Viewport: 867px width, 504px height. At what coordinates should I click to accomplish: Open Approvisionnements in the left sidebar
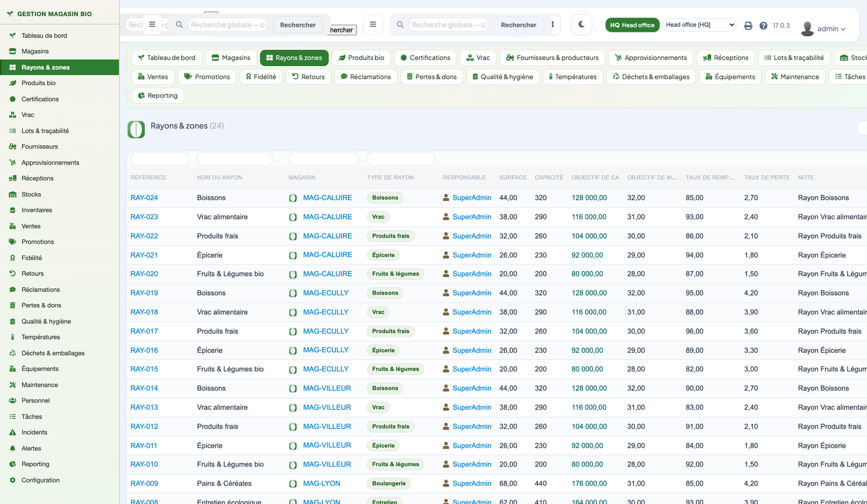coord(59,163)
